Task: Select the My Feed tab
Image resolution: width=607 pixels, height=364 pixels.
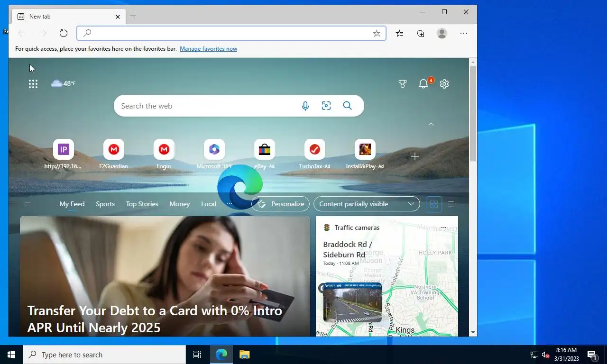Action: point(72,204)
